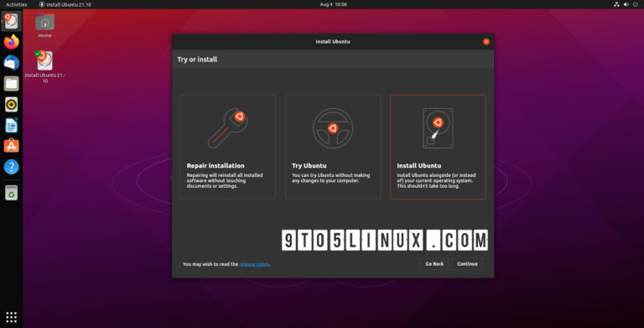Open the Activities overview
Image resolution: width=644 pixels, height=328 pixels.
pyautogui.click(x=17, y=4)
